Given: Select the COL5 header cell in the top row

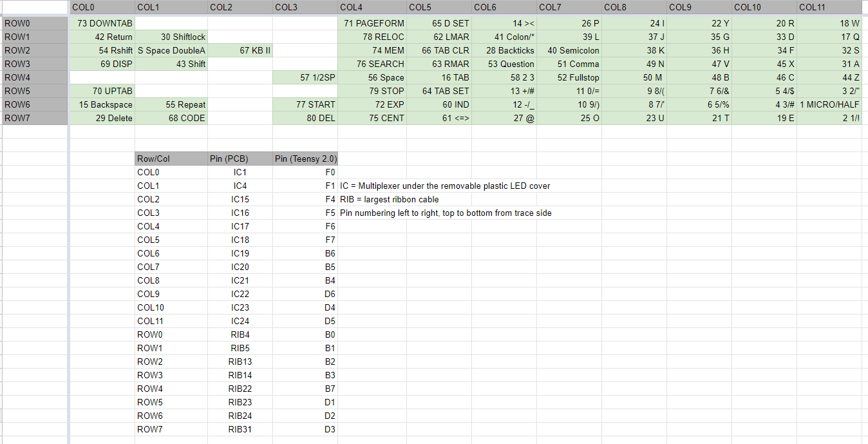Looking at the screenshot, I should [x=439, y=8].
